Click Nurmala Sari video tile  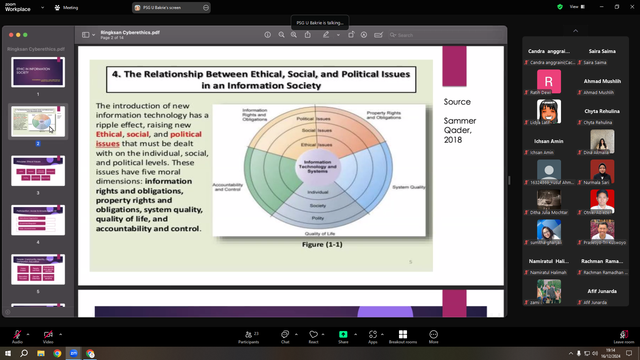click(x=602, y=171)
